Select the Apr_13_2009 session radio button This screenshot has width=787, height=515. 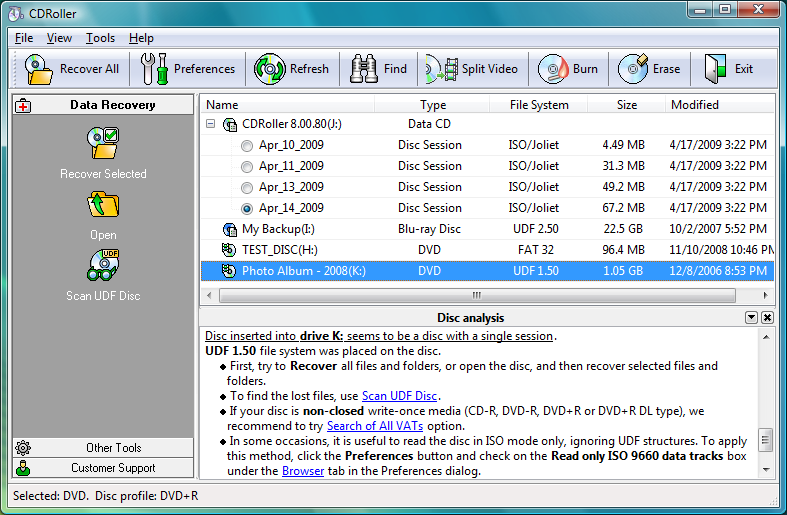pos(246,188)
